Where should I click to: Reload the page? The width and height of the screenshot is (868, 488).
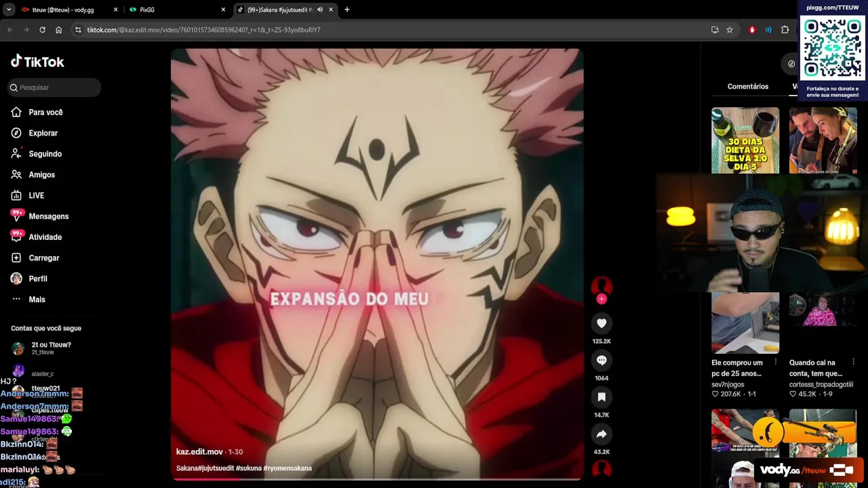click(x=42, y=30)
